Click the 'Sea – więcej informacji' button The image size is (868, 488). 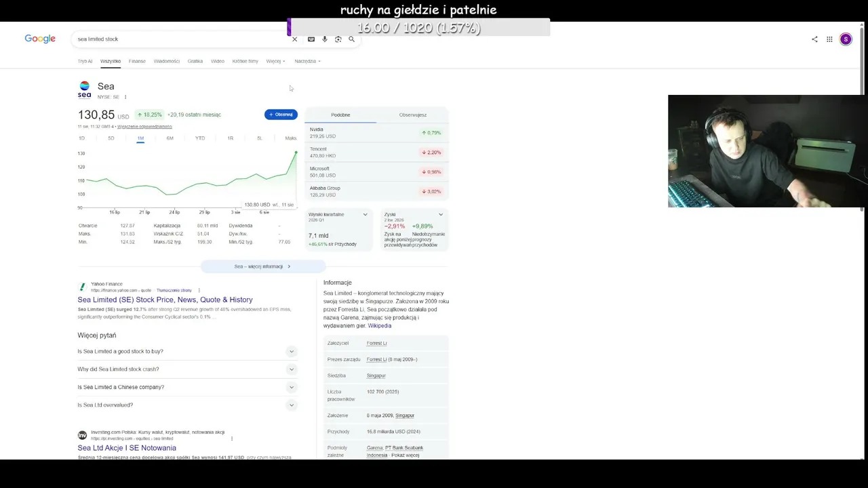click(x=262, y=266)
